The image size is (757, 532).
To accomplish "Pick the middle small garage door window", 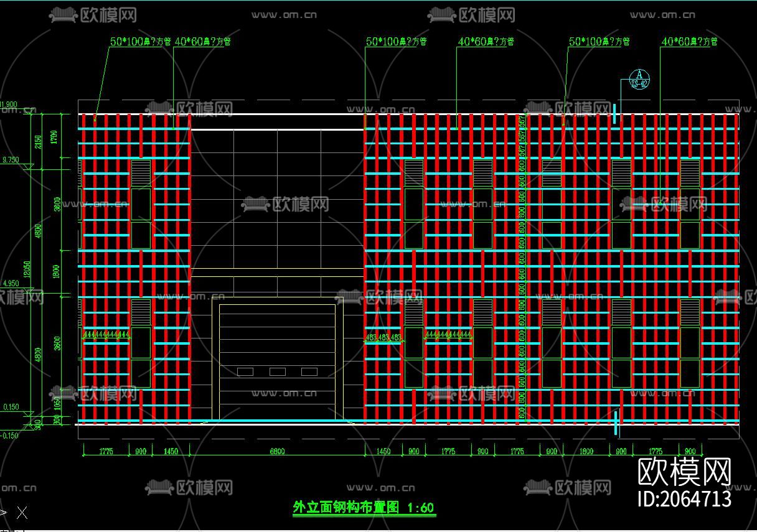I will tap(278, 371).
